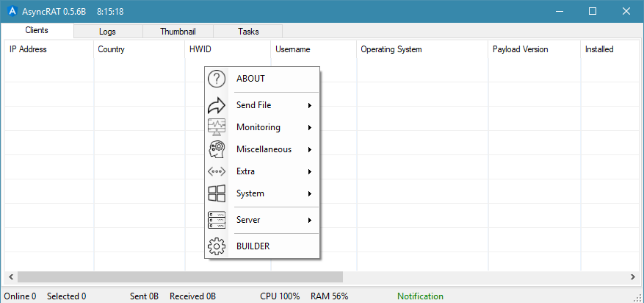This screenshot has height=303, width=644.
Task: Sort by the Country column header
Action: pyautogui.click(x=140, y=49)
